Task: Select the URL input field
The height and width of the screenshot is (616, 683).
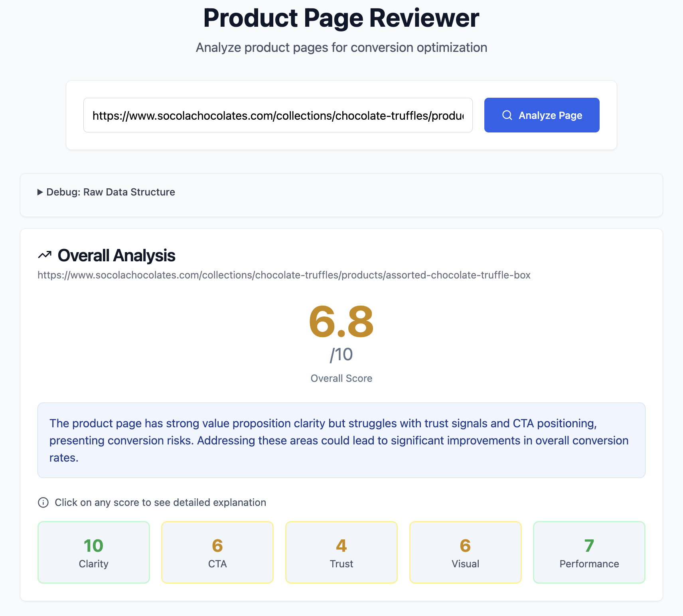Action: click(x=278, y=115)
